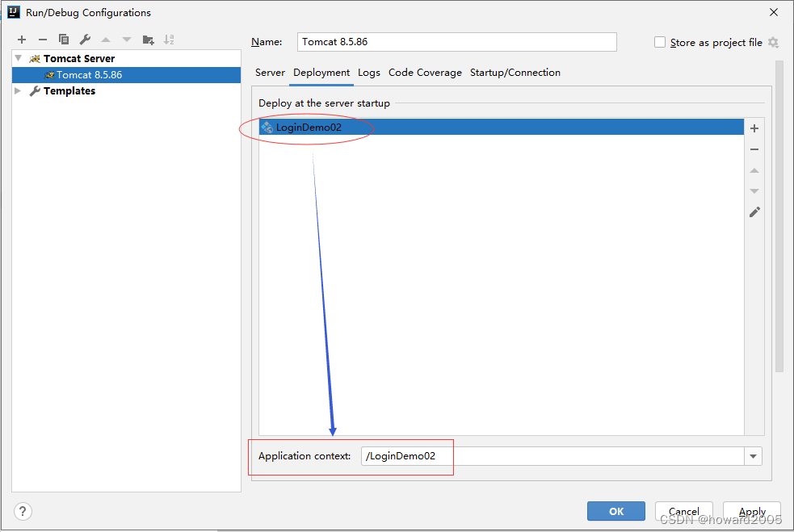Move configuration up in the list
The image size is (794, 532).
click(106, 40)
